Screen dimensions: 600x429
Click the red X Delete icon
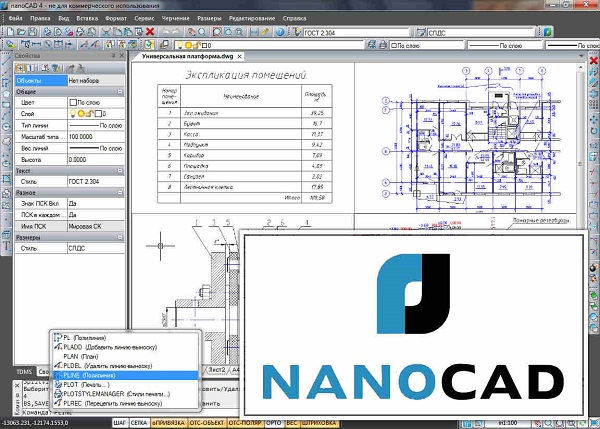pos(150,32)
